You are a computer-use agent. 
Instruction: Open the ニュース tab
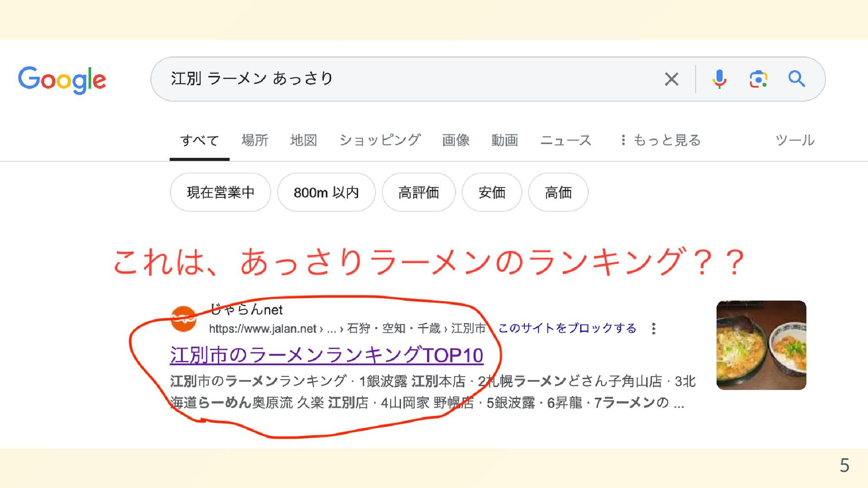566,140
